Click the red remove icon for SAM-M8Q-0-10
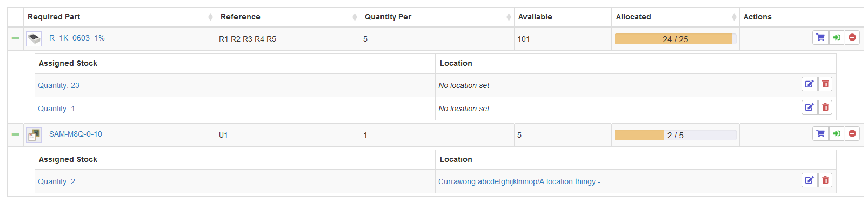Image resolution: width=868 pixels, height=202 pixels. click(x=852, y=133)
